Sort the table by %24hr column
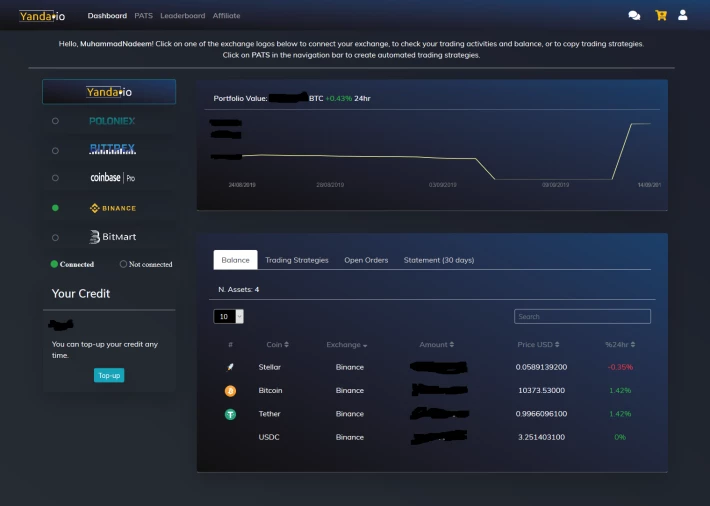The image size is (710, 506). 620,345
